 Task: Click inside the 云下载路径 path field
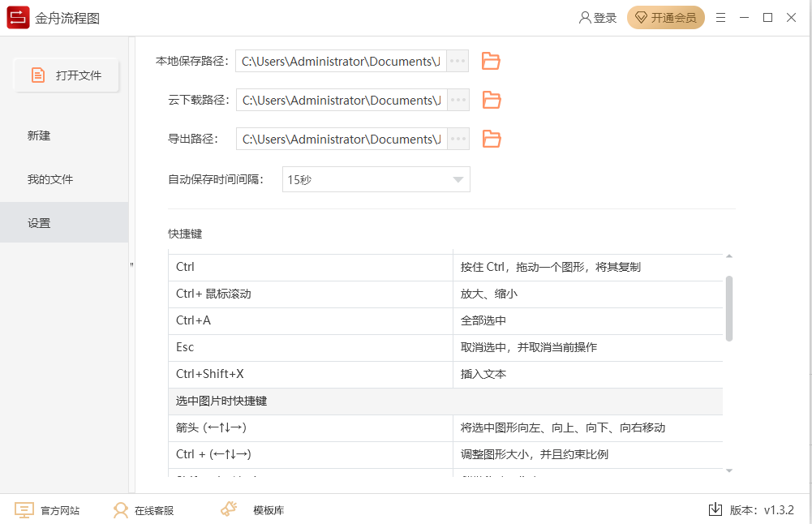pos(341,100)
